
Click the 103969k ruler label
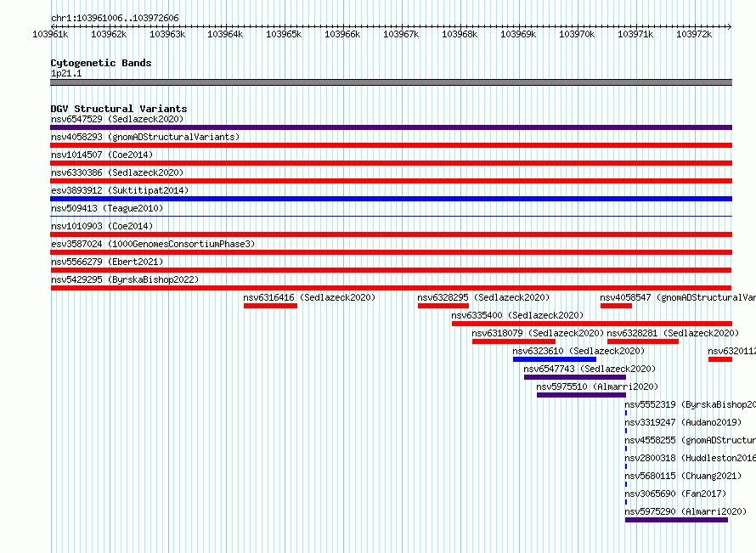pyautogui.click(x=518, y=34)
